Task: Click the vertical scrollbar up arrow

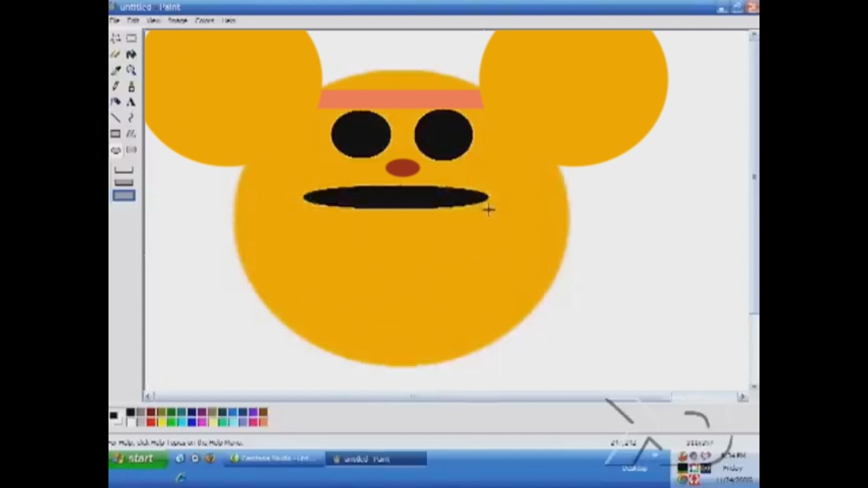Action: [x=754, y=36]
